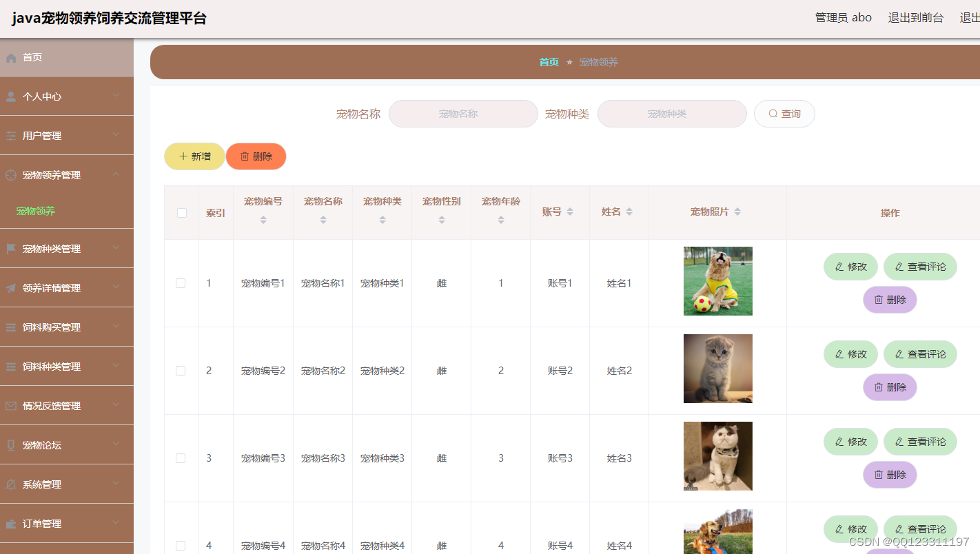This screenshot has width=980, height=554.
Task: Collapse the 宠物领养管理 menu
Action: coord(115,174)
